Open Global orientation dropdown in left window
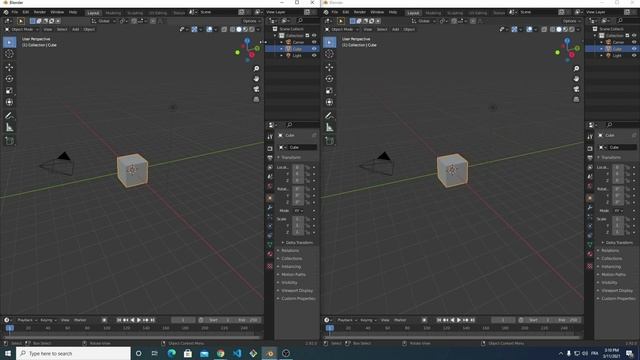 [x=104, y=21]
